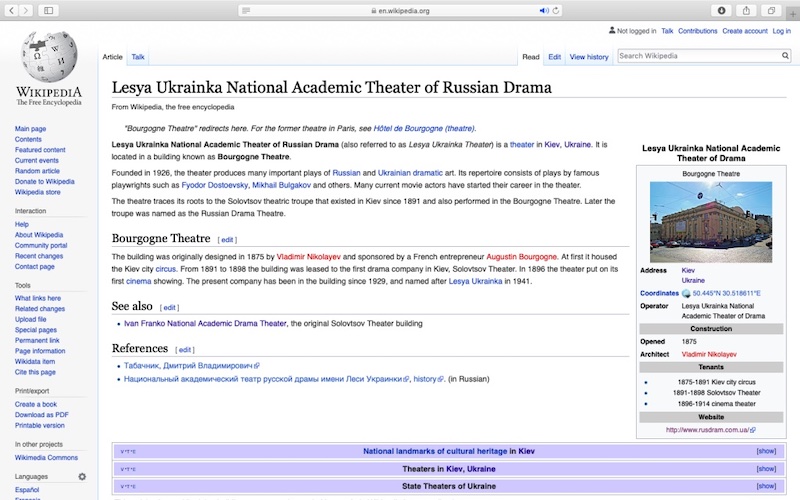Click Create account link
800x500 pixels.
pos(745,31)
